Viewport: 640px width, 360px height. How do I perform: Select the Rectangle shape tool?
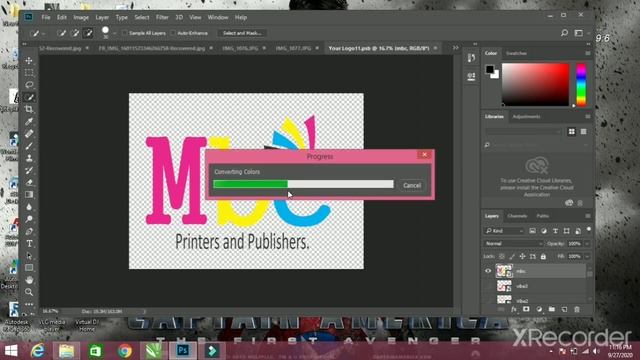[29, 268]
